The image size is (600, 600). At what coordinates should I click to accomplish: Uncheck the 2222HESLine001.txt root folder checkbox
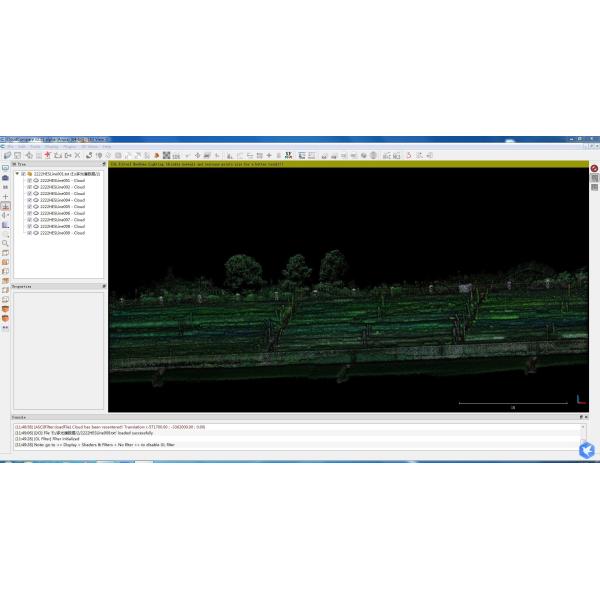(x=23, y=174)
